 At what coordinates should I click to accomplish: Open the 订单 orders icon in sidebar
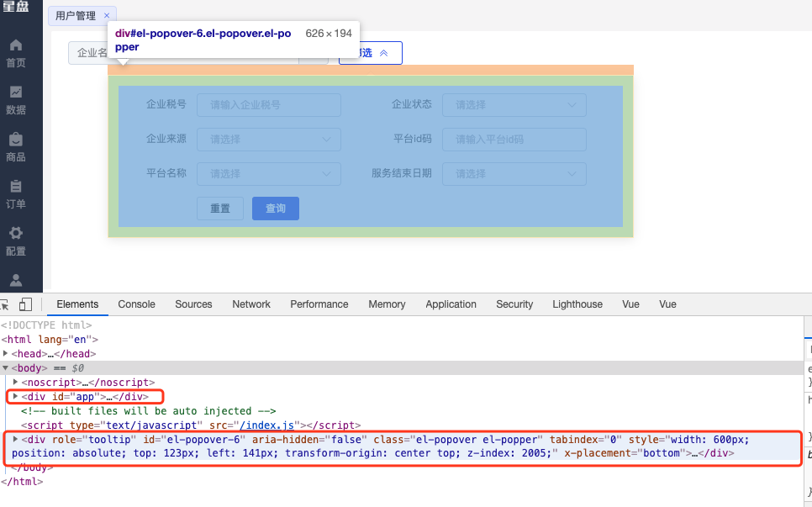18,187
